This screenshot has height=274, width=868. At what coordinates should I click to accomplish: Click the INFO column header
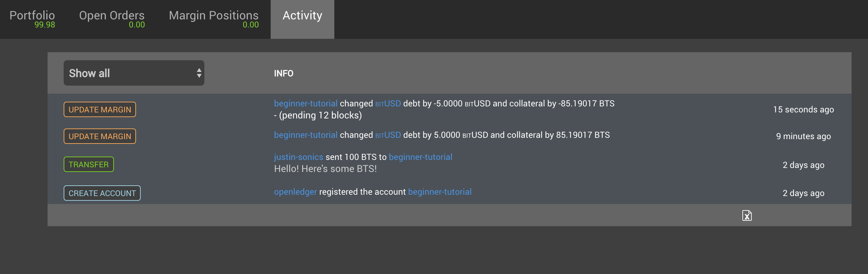pos(284,73)
